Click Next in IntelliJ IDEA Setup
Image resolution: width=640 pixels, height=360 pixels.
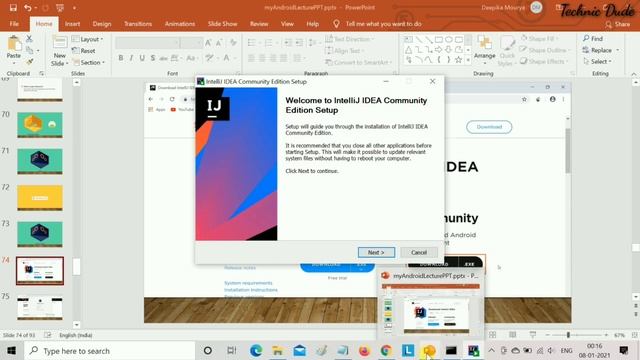[x=376, y=252]
